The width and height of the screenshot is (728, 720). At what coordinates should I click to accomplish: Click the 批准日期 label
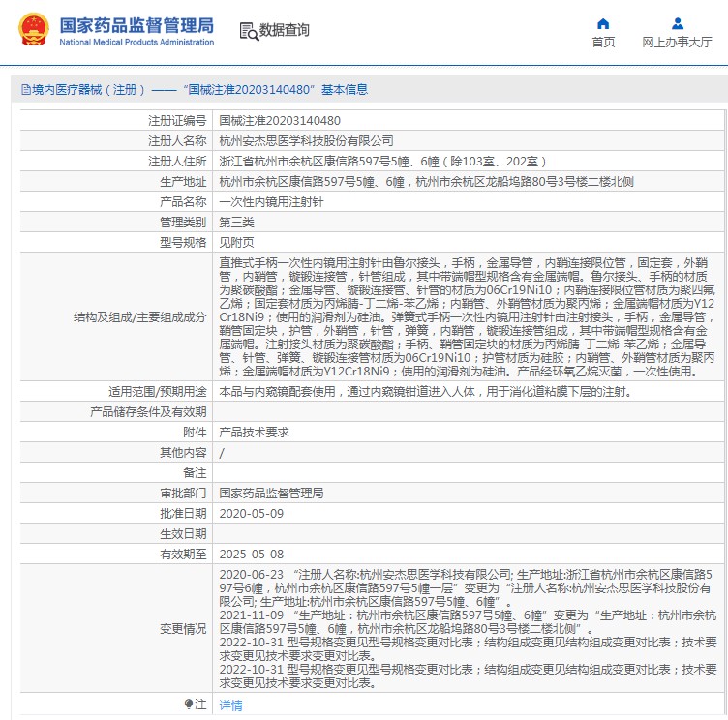[x=183, y=514]
